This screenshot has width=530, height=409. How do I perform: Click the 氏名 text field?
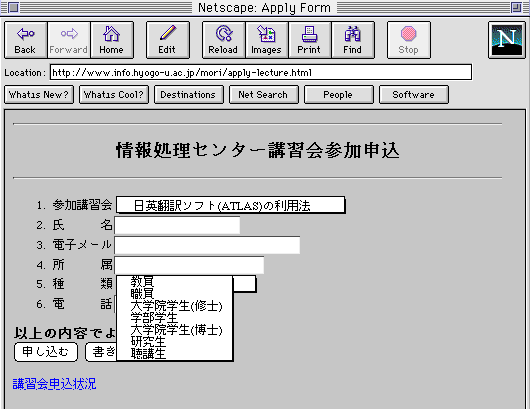[x=177, y=225]
